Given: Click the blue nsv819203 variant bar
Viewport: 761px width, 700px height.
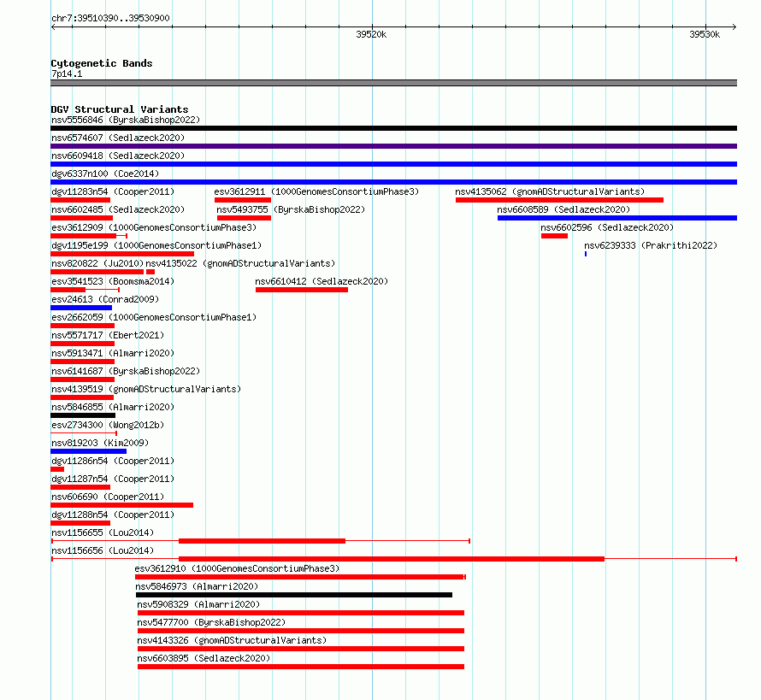Looking at the screenshot, I should pyautogui.click(x=89, y=451).
